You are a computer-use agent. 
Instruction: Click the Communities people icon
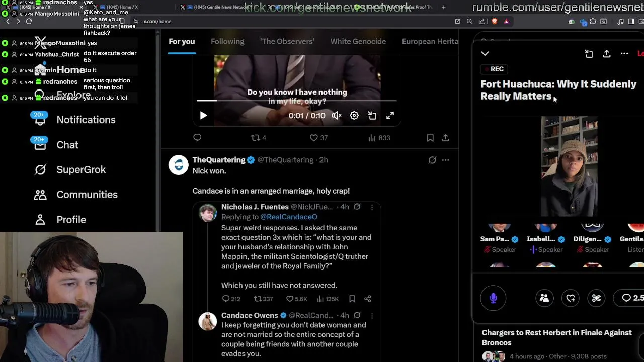[x=40, y=195]
